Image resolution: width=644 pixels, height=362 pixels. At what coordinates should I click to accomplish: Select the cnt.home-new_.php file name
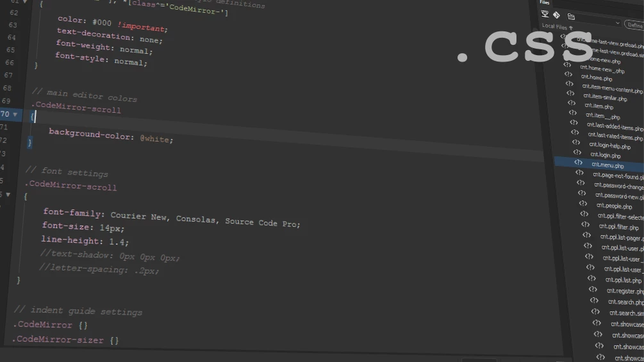(x=602, y=69)
